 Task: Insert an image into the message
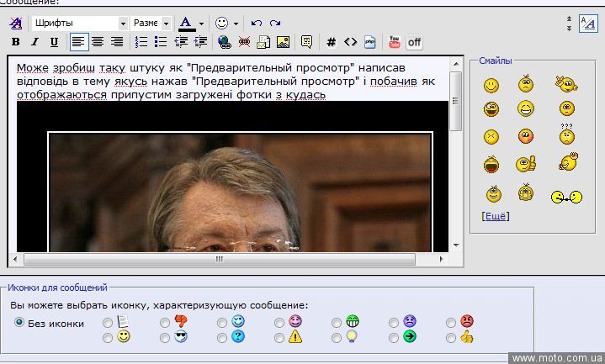(x=284, y=42)
